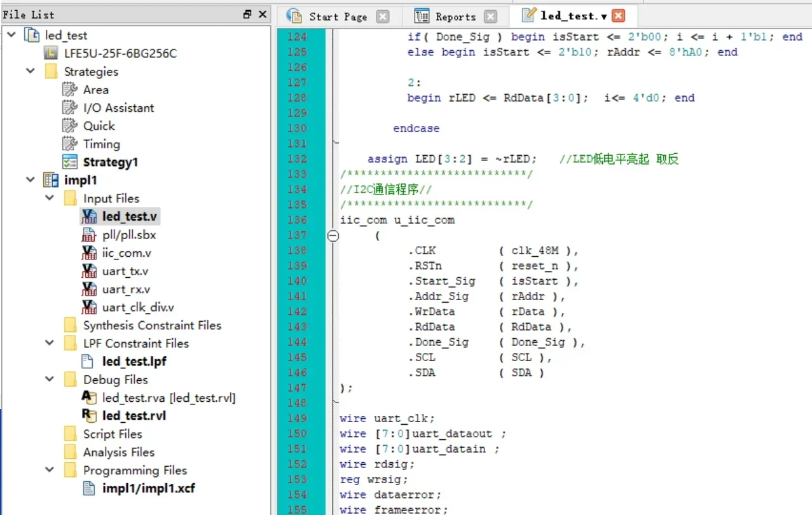
Task: Switch to the Reports tab
Action: (x=455, y=16)
